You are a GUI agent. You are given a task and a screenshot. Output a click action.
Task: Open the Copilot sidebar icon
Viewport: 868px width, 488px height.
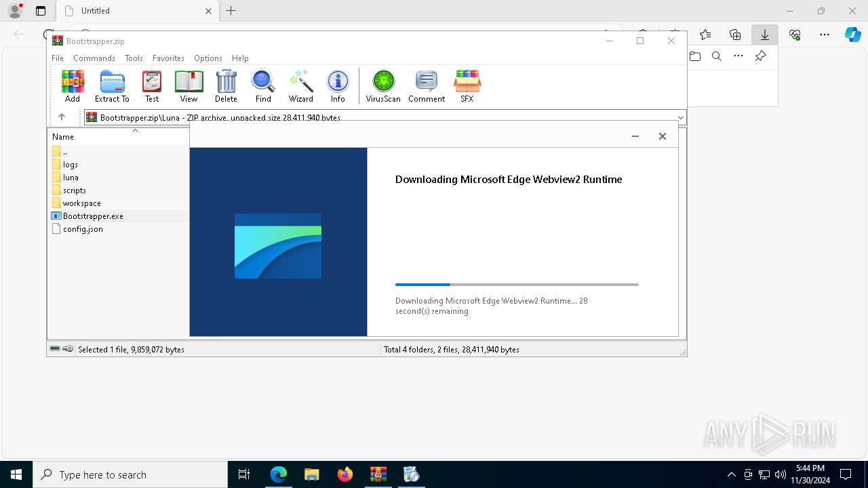(x=852, y=35)
